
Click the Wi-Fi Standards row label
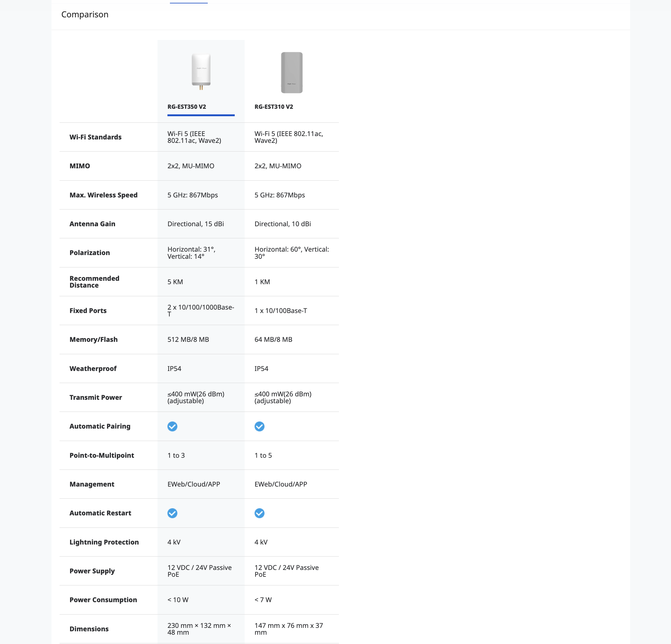tap(96, 137)
